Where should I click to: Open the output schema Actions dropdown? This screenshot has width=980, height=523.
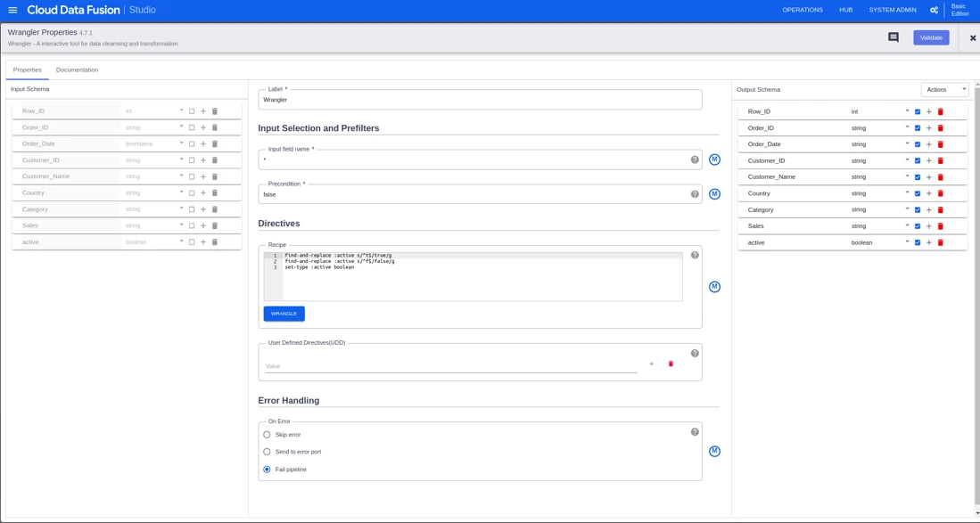click(x=944, y=90)
